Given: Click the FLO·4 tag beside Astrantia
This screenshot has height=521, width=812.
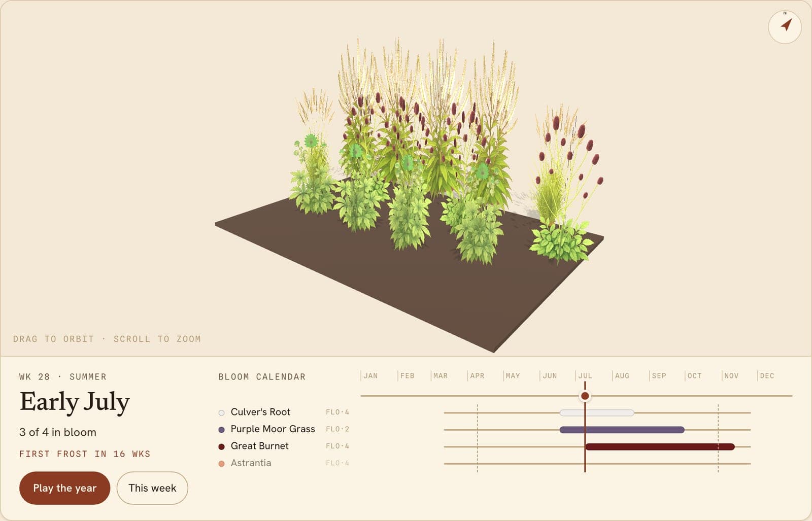Looking at the screenshot, I should tap(337, 463).
